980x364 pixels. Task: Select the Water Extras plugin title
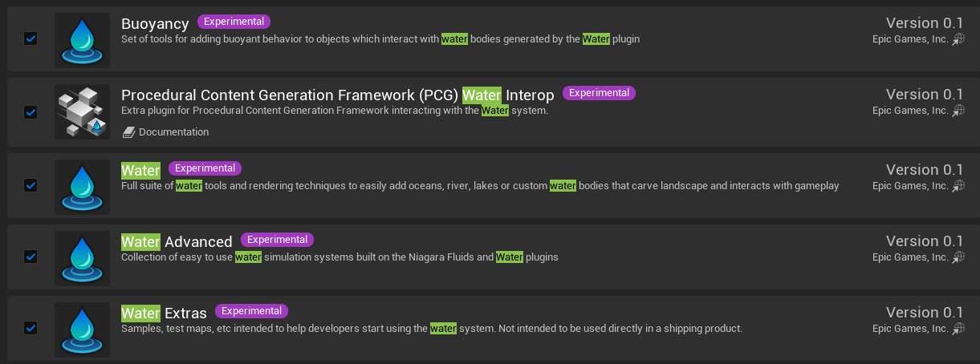[164, 313]
